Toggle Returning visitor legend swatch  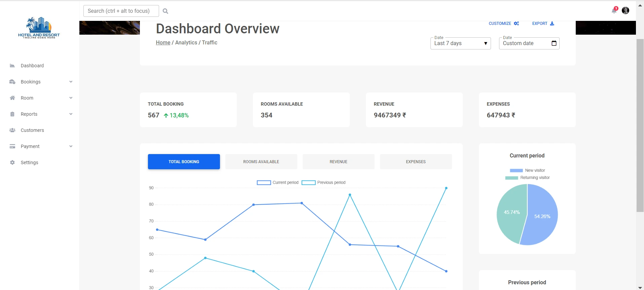coord(512,178)
